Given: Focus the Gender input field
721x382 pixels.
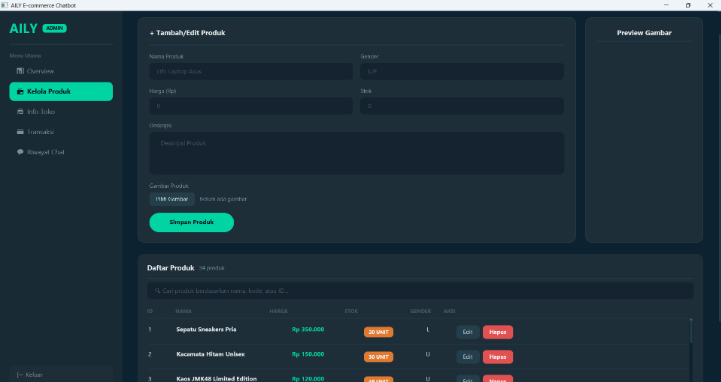Looking at the screenshot, I should click(x=462, y=72).
